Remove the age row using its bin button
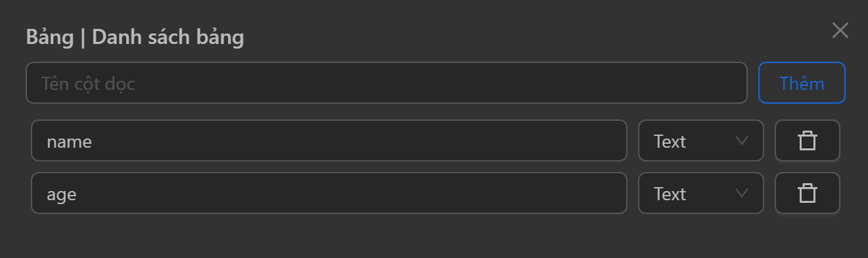868x258 pixels. pos(807,193)
